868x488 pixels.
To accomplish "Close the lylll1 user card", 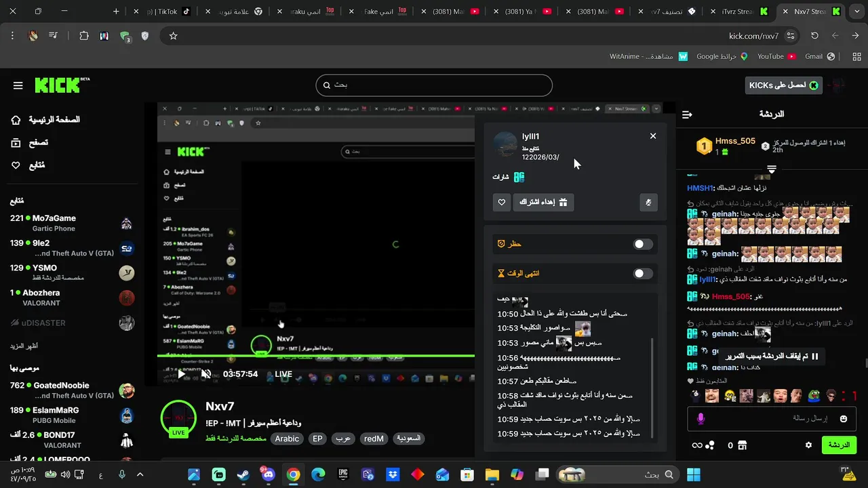I will click(653, 136).
